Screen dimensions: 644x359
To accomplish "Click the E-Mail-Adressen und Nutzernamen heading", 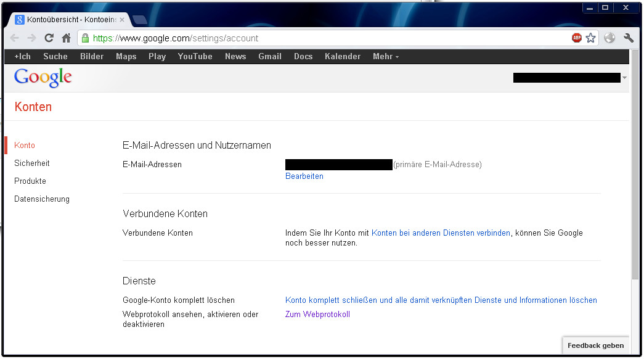I will pyautogui.click(x=197, y=145).
